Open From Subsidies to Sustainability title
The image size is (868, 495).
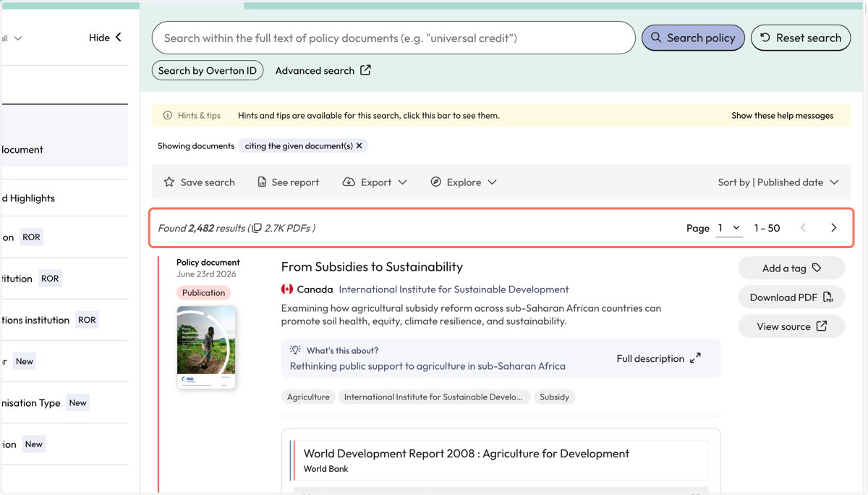tap(372, 266)
